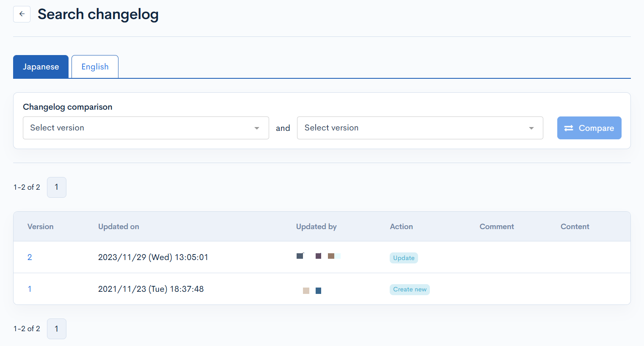The image size is (644, 346).
Task: Click the Updated on column header
Action: (x=118, y=227)
